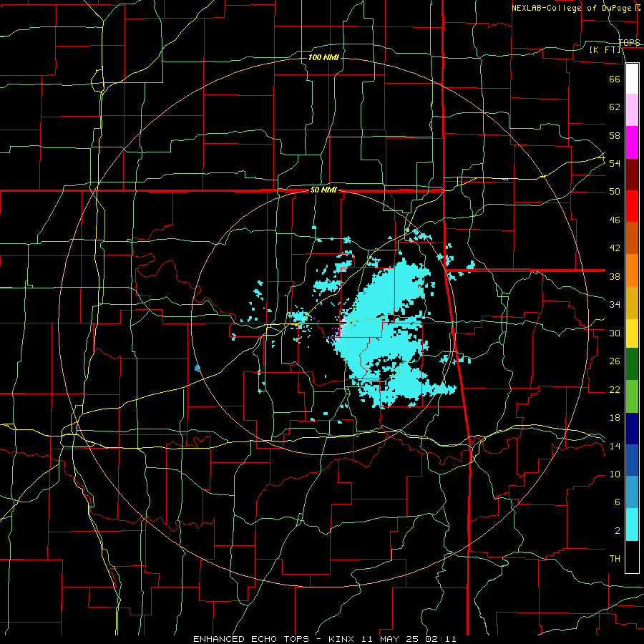Screen dimensions: 644x644
Task: Click the navy blue legend segment
Action: click(632, 429)
